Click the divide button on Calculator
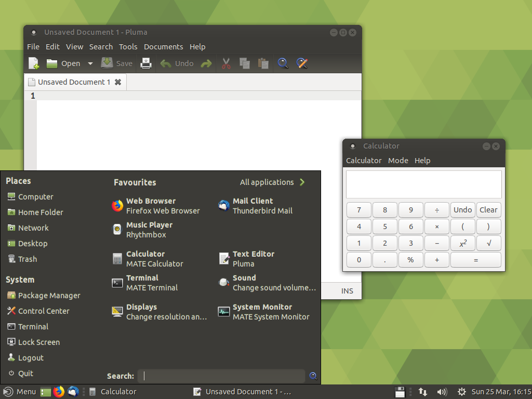This screenshot has width=532, height=399. pos(437,210)
